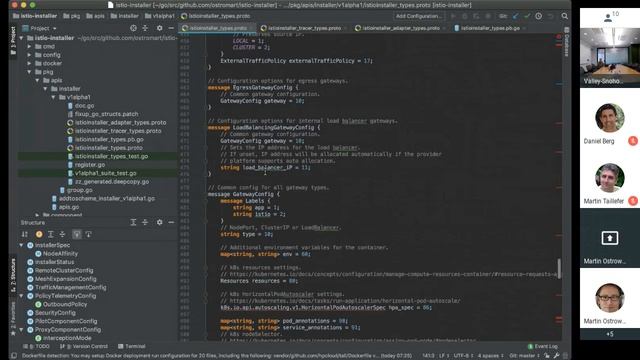
Task: Open the Terminal tool window
Action: (x=132, y=346)
